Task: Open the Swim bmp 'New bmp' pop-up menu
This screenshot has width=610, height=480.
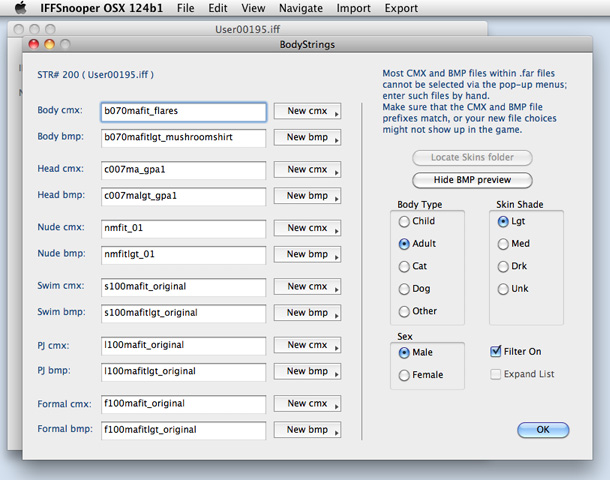Action: point(307,313)
